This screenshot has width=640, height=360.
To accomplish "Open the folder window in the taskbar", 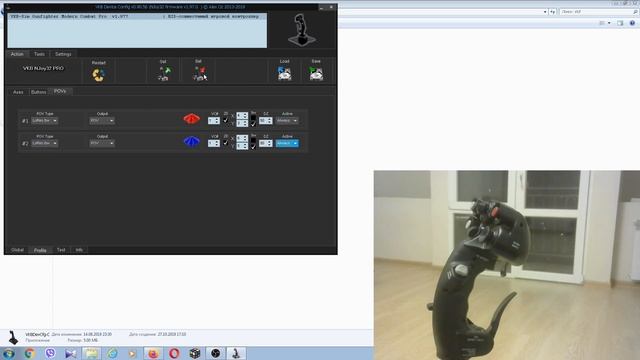I will pos(91,353).
